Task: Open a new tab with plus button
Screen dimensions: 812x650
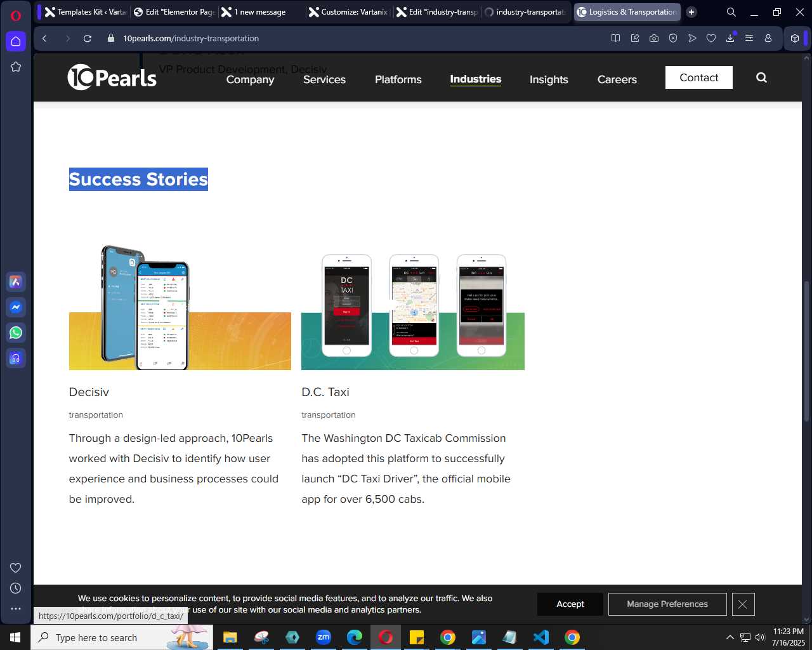Action: click(x=691, y=12)
